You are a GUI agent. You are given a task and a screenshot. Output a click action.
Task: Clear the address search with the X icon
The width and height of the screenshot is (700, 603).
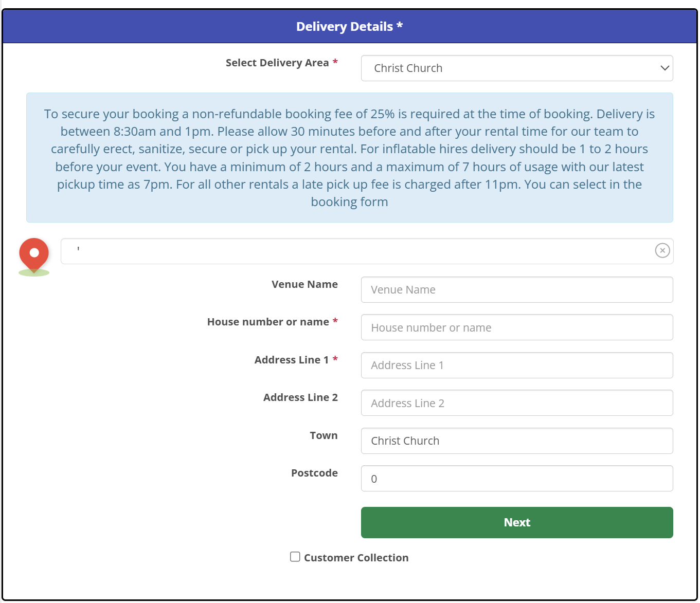[x=662, y=250]
